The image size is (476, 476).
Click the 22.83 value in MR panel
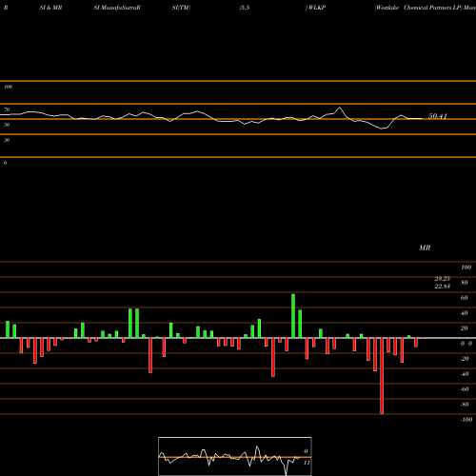(443, 287)
